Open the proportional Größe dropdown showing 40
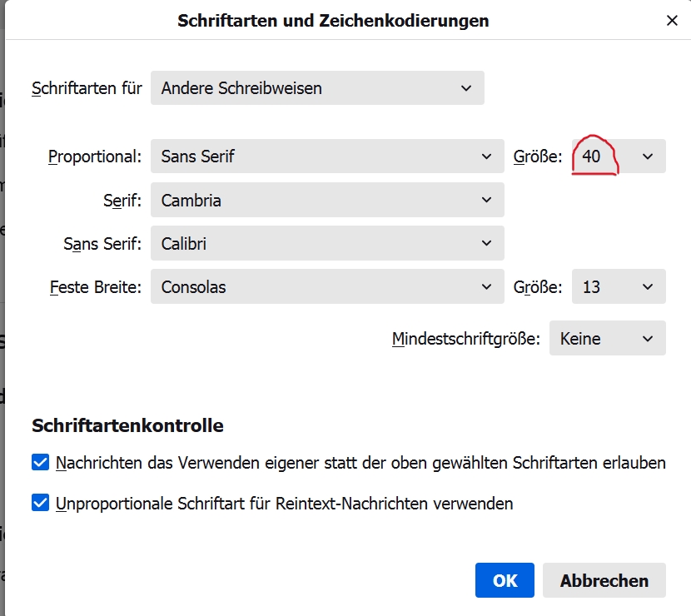691x616 pixels. click(619, 156)
